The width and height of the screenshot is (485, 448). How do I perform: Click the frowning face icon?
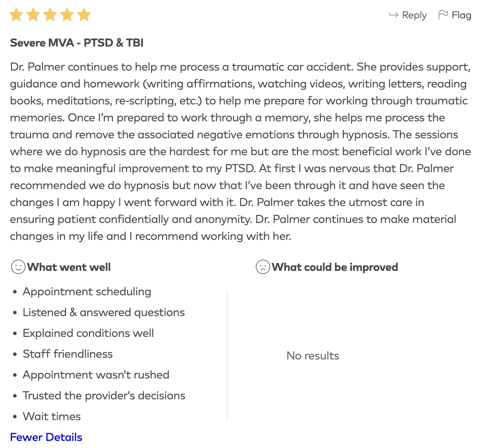pyautogui.click(x=263, y=267)
